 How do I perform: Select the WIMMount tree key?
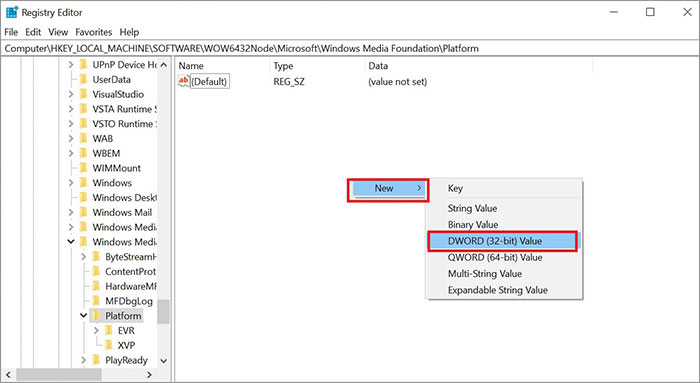pos(117,168)
